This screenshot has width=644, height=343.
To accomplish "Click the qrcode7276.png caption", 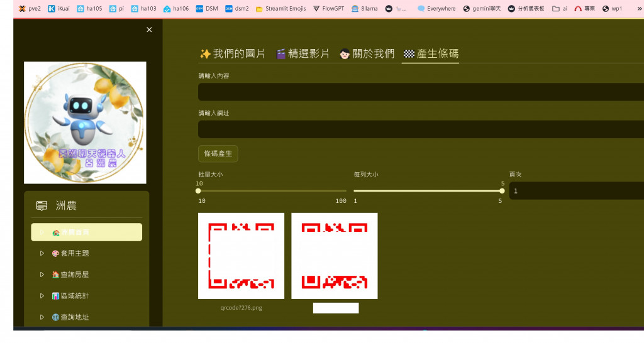I will coord(241,308).
